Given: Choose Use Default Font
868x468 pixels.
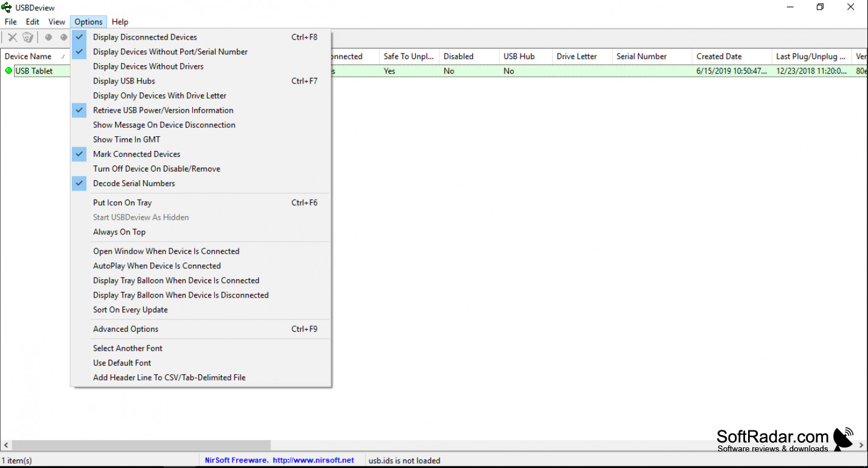Looking at the screenshot, I should coord(201,363).
